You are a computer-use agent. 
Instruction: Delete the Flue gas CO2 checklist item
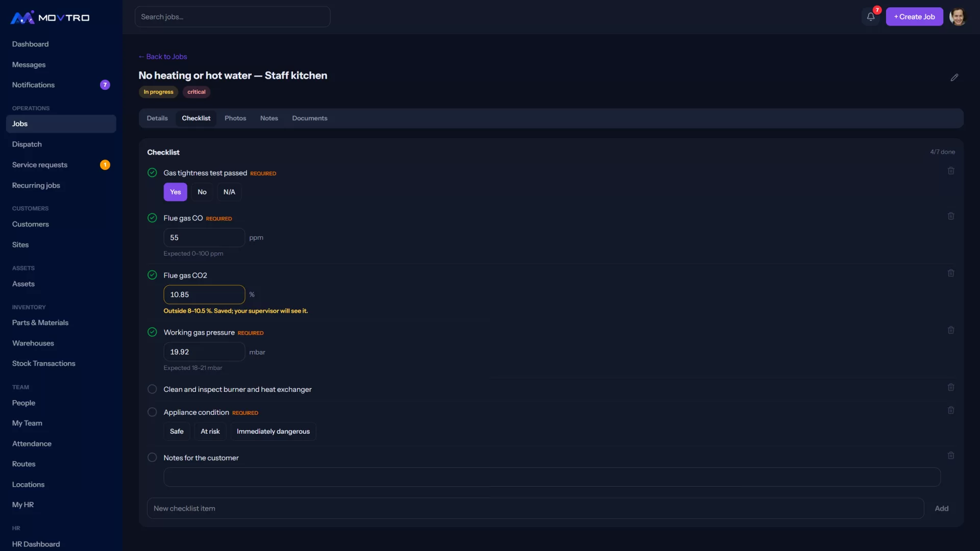point(951,273)
